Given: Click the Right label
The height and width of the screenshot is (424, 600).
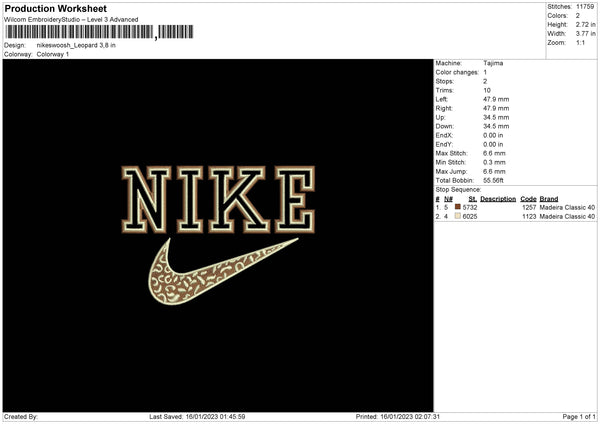Looking at the screenshot, I should pyautogui.click(x=444, y=108).
